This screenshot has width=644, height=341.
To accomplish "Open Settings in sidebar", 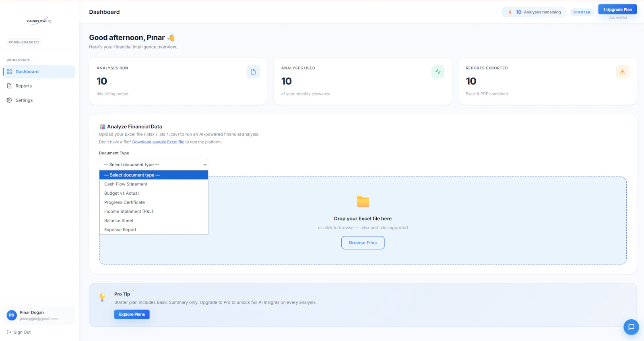I will click(x=39, y=100).
